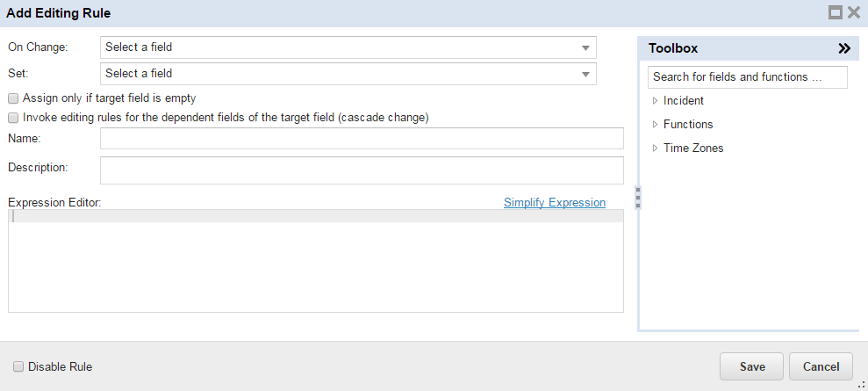Open the Set field dropdown
The width and height of the screenshot is (868, 391).
[x=348, y=74]
